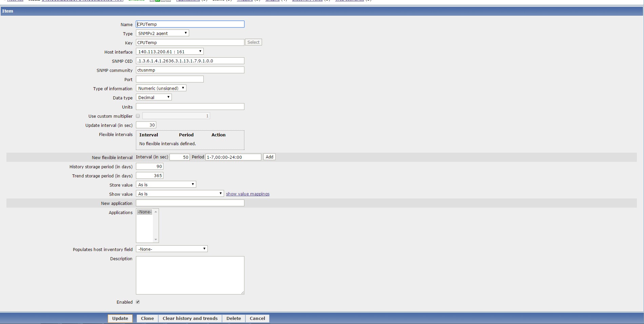The image size is (644, 324).
Task: Open the Data type dropdown
Action: click(x=154, y=97)
